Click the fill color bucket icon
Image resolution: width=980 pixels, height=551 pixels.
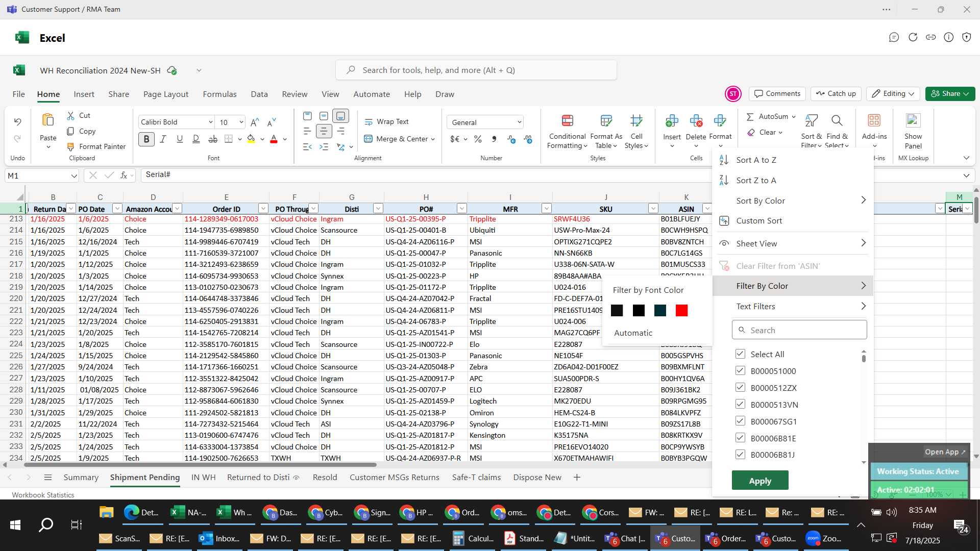pyautogui.click(x=251, y=139)
